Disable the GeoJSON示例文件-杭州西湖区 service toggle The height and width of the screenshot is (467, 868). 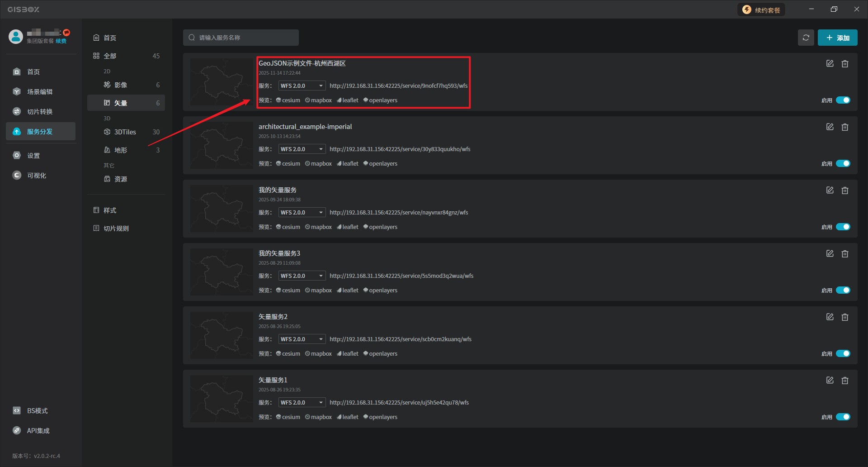pyautogui.click(x=843, y=100)
